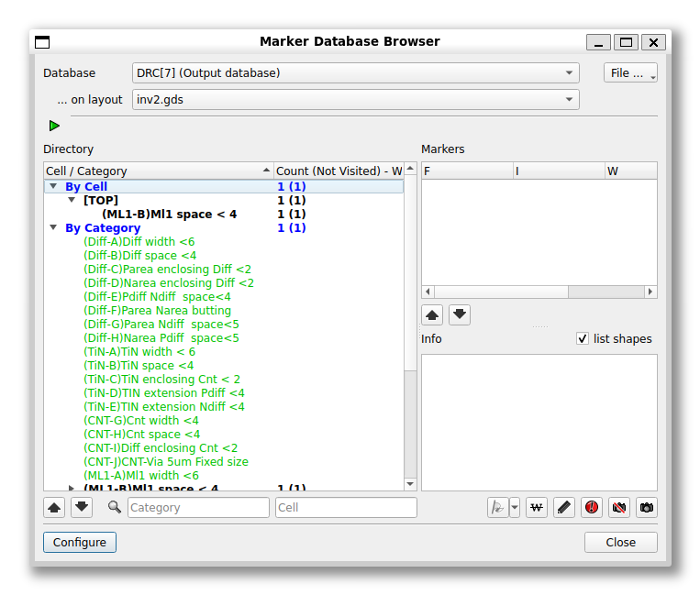Select (Diff-D)Narea enclosing Diff <2
Image resolution: width=700 pixels, height=595 pixels.
click(169, 283)
